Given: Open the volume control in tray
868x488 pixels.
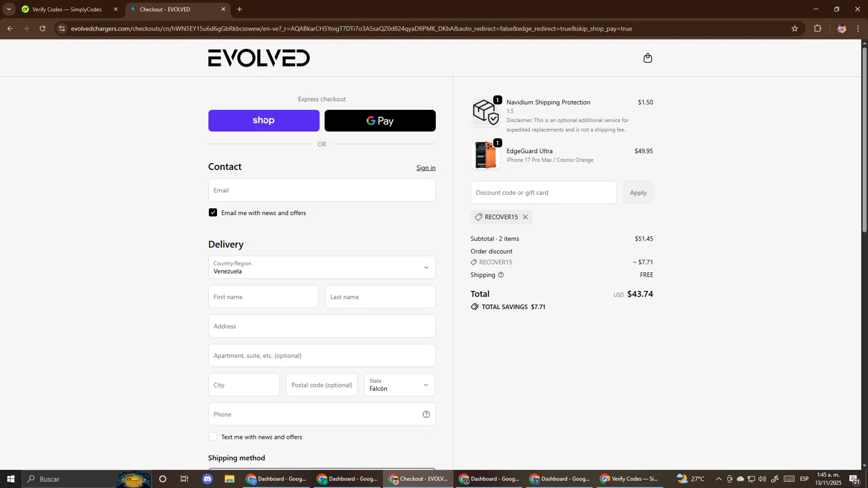Looking at the screenshot, I should point(762,479).
